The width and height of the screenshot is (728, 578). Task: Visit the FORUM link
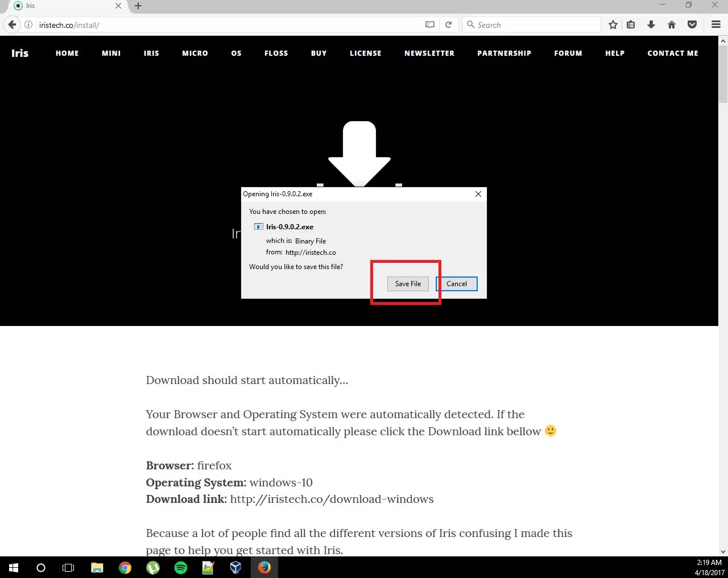click(568, 53)
